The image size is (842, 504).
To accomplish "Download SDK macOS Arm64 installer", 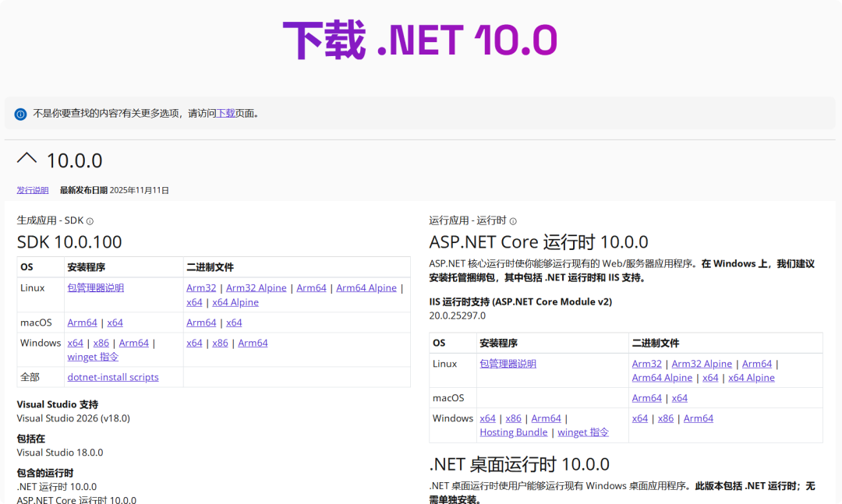I will pyautogui.click(x=82, y=322).
